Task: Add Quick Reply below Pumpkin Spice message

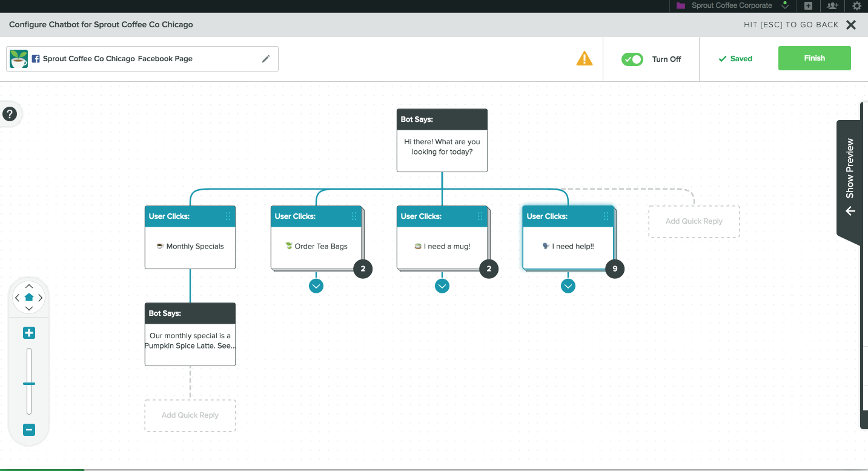Action: pos(190,415)
